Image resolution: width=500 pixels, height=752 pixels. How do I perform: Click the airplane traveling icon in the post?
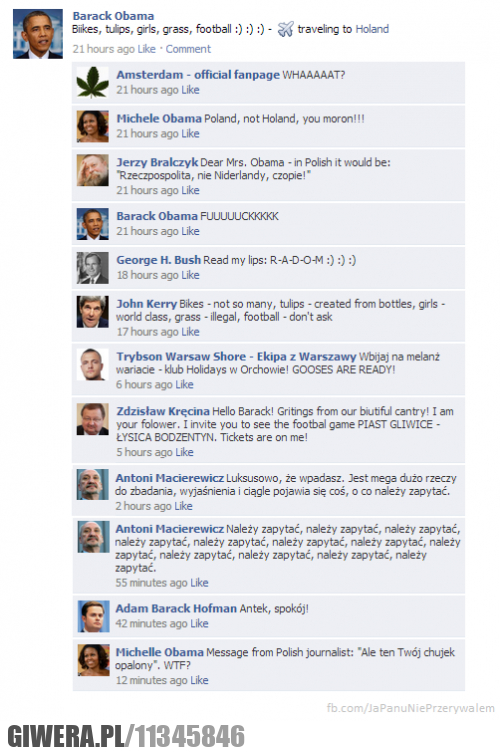(285, 29)
